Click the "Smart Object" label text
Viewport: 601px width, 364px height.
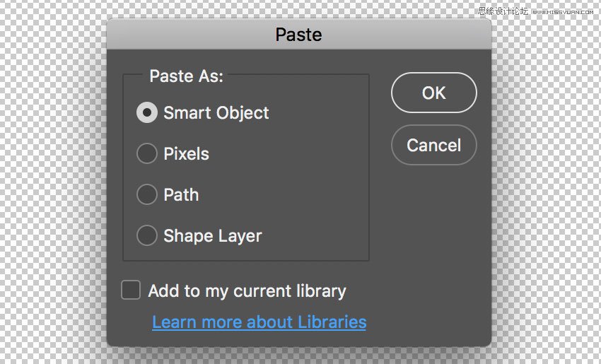(216, 113)
